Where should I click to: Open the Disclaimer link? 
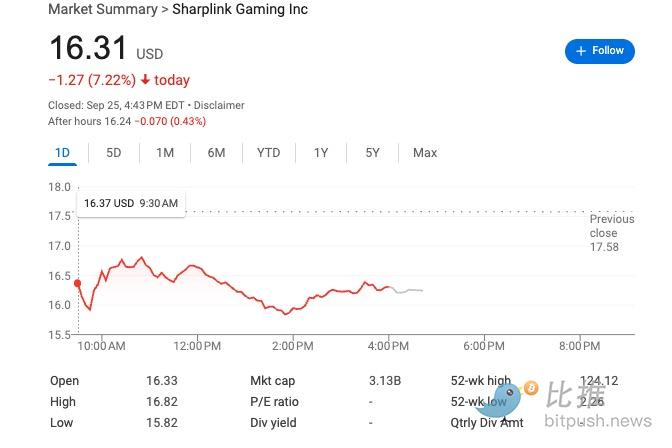(x=220, y=105)
